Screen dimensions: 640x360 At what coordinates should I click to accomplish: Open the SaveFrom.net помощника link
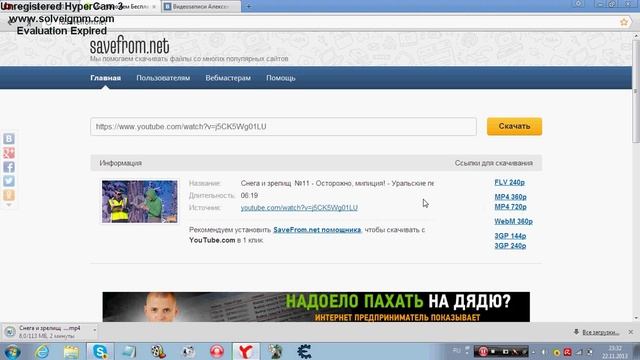(x=317, y=230)
